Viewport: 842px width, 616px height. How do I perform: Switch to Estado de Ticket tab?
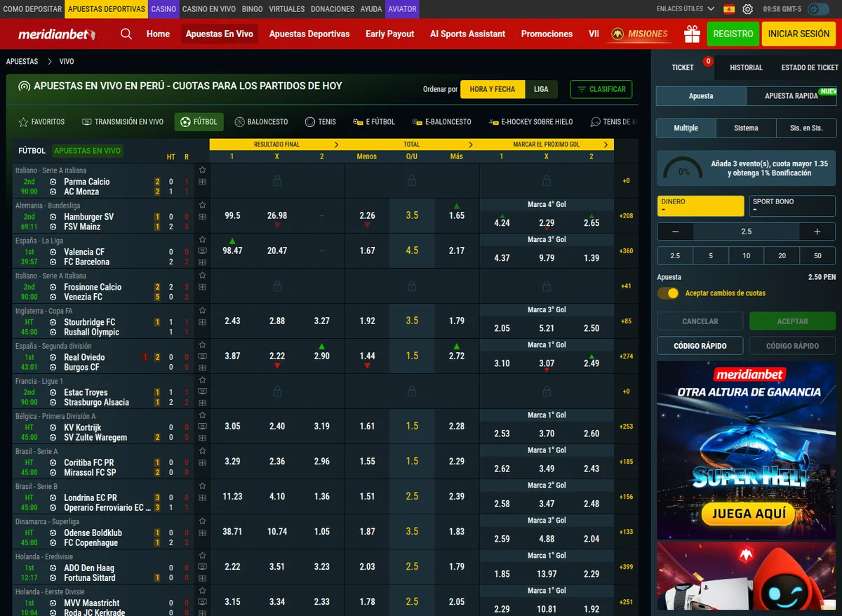pos(810,67)
